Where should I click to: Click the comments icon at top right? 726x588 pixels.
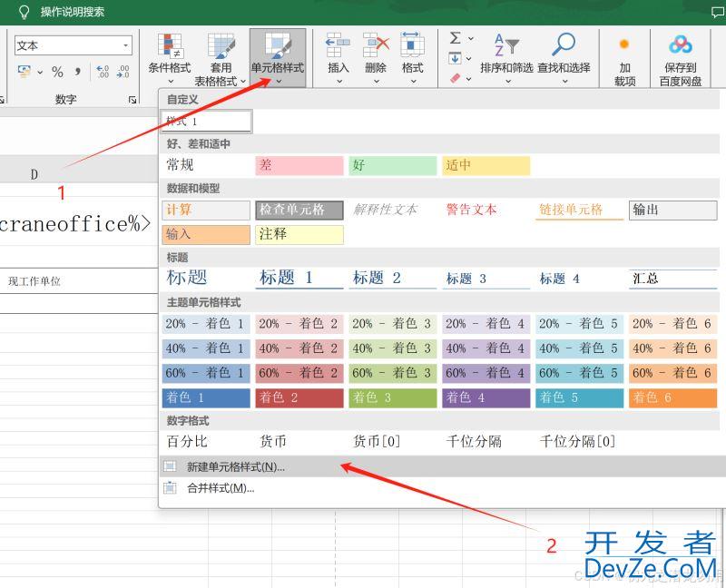coord(718,13)
